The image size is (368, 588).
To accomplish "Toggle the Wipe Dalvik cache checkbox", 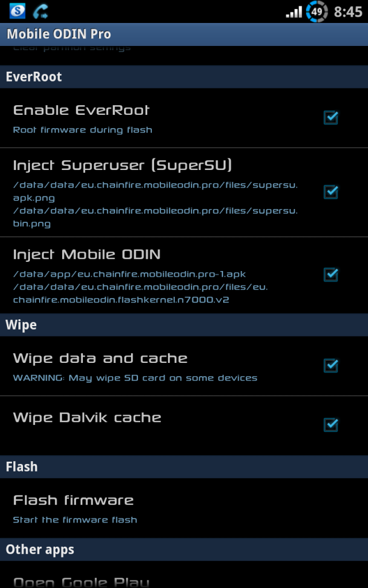I will click(x=331, y=424).
